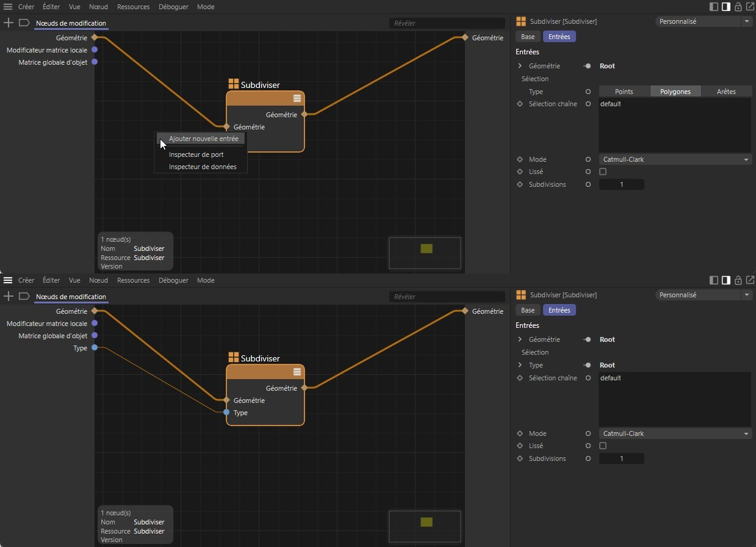The image size is (756, 547).
Task: Click the pop-out window icon in lower editor
Action: coord(749,280)
